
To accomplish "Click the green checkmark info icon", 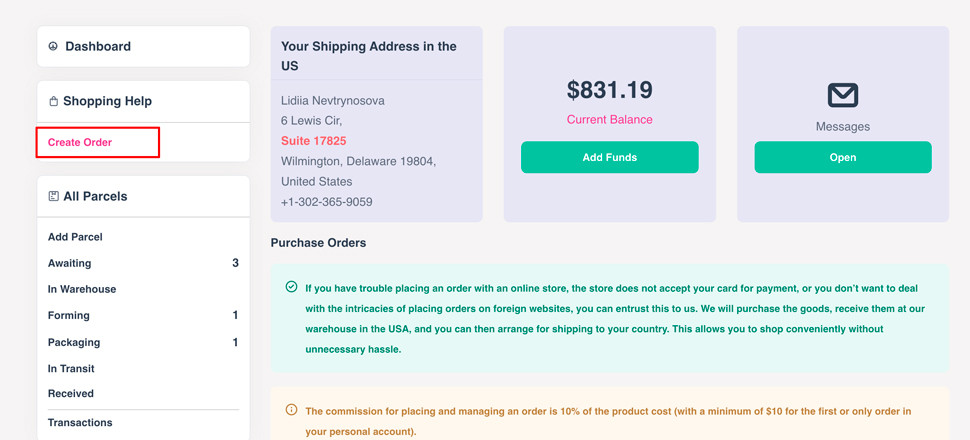I will 291,287.
